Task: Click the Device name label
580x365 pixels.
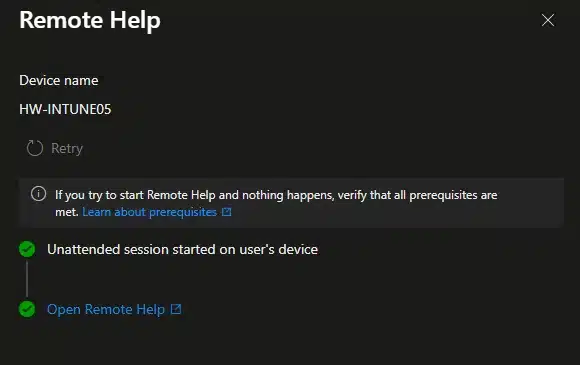Action: click(x=59, y=80)
